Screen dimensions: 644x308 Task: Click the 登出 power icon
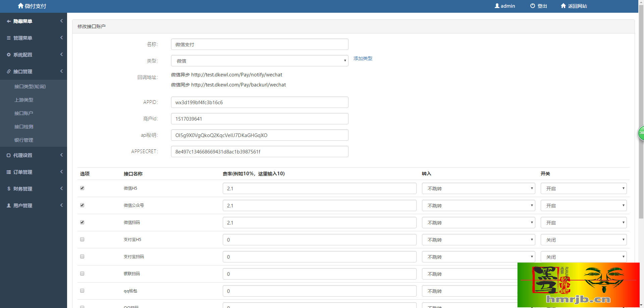533,6
